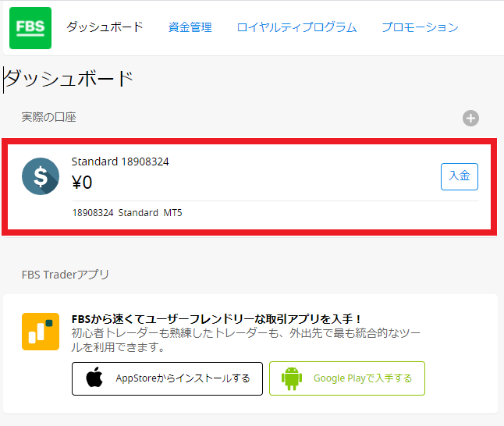Click the 入金 deposit button

coord(460,176)
